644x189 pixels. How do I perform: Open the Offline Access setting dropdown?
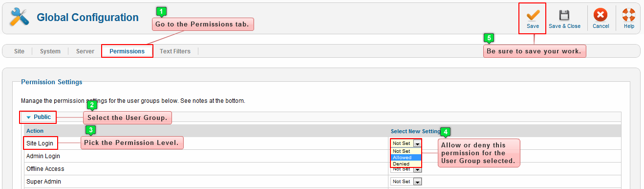(x=406, y=169)
